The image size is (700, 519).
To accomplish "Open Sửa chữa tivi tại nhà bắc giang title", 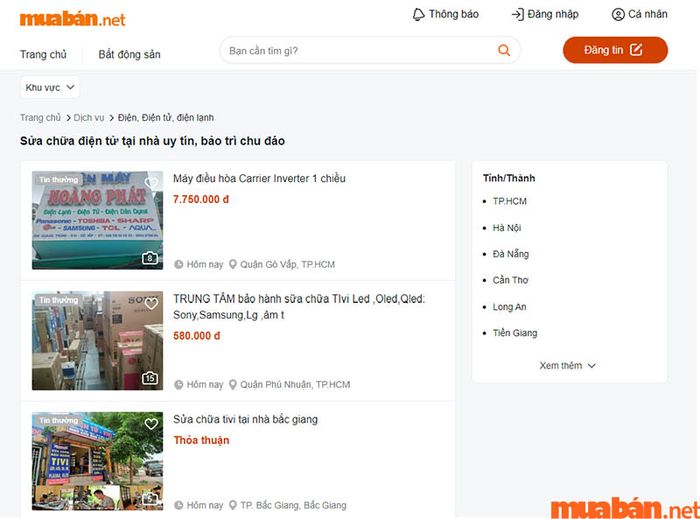I will pos(246,419).
